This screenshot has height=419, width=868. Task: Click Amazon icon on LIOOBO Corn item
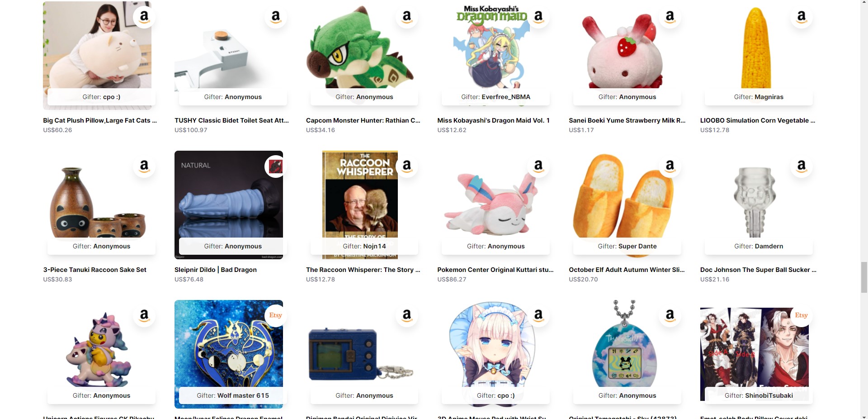pyautogui.click(x=802, y=17)
